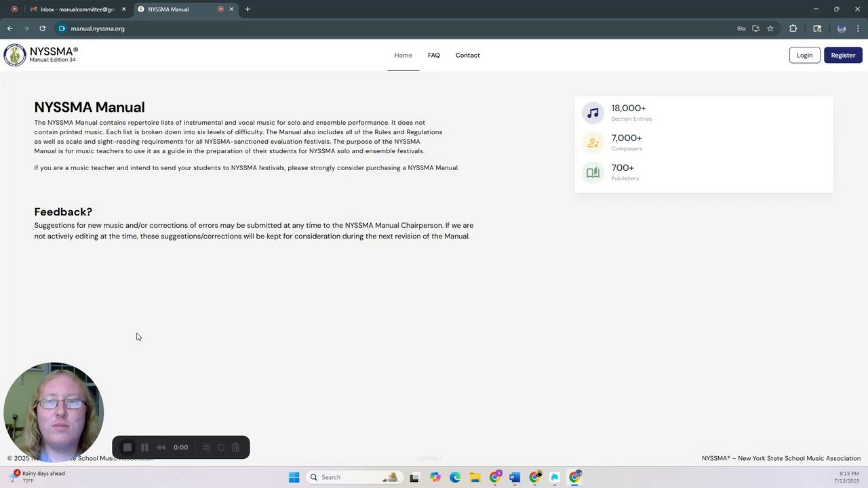Image resolution: width=868 pixels, height=488 pixels.
Task: Close the NYSSMA Manual browser tab
Action: (231, 9)
